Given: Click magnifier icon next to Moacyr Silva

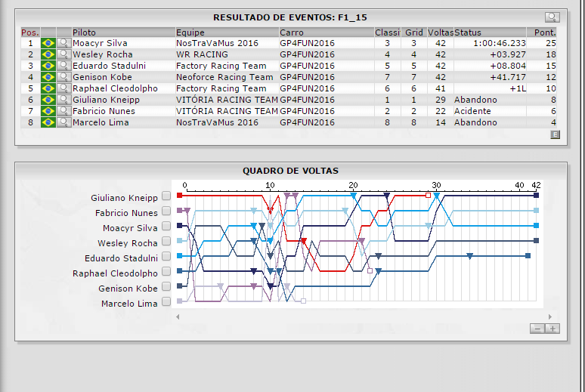Looking at the screenshot, I should click(x=64, y=43).
